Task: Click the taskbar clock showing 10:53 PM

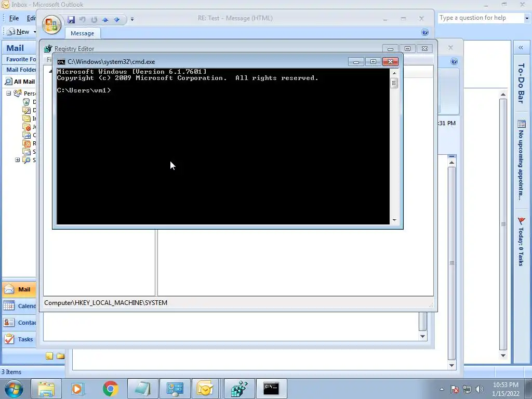Action: [506, 385]
